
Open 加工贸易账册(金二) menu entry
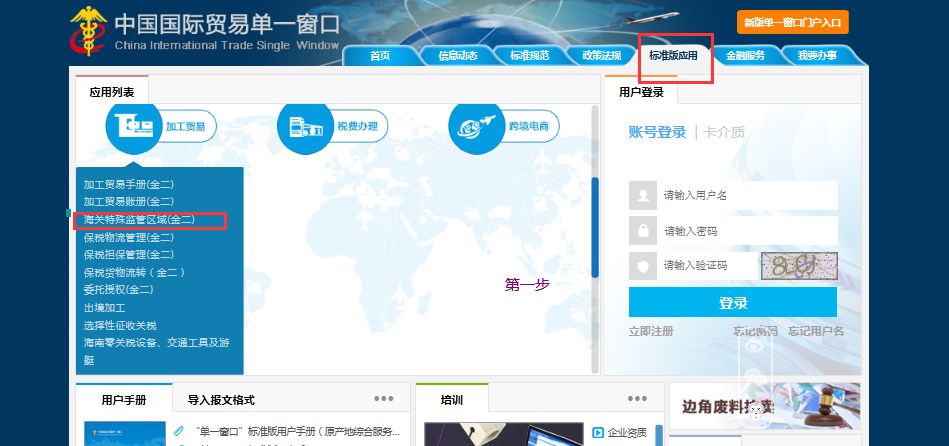click(x=129, y=202)
